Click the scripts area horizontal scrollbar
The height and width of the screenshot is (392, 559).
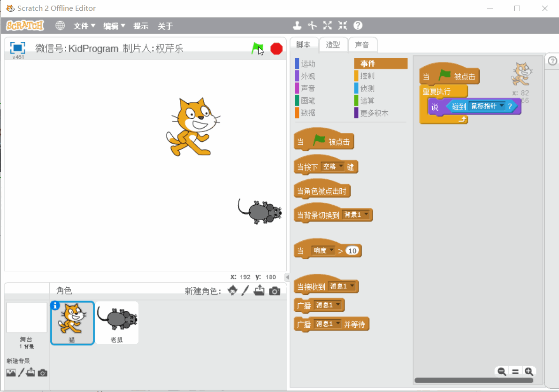click(x=474, y=380)
